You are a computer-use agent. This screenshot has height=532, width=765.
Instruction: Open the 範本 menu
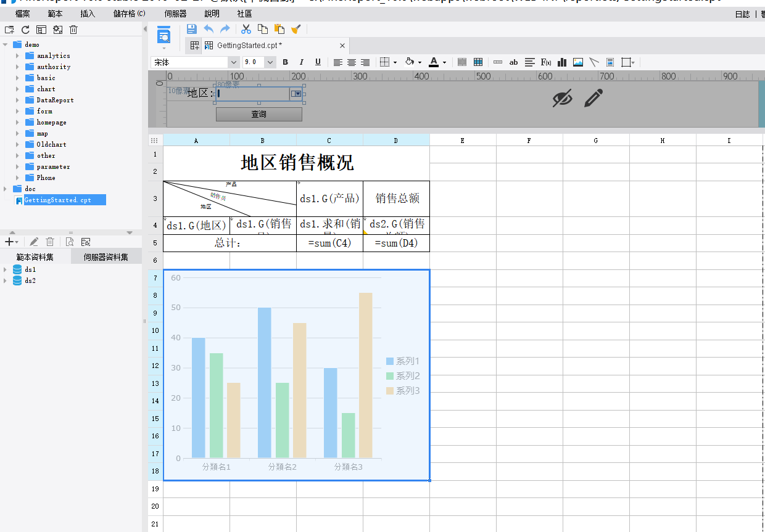coord(55,14)
